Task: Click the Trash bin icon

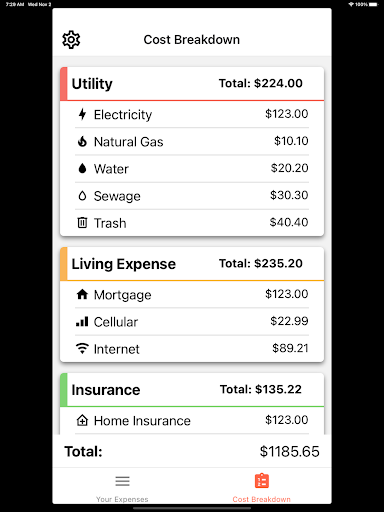Action: 82,223
